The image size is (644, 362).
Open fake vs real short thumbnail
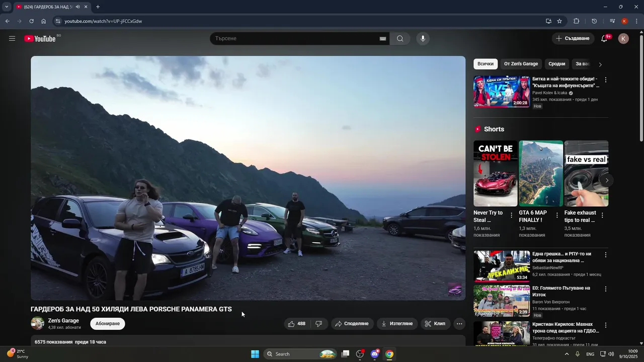(586, 173)
